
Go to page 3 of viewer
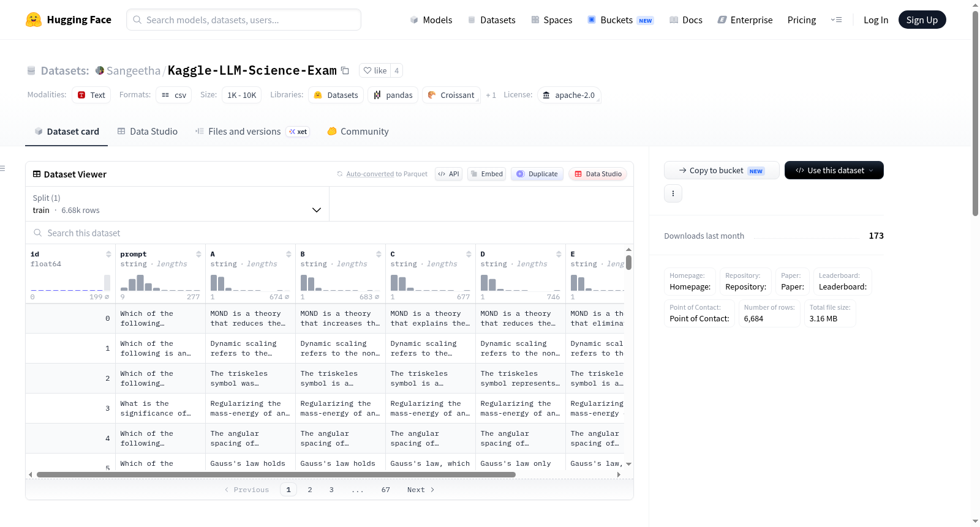click(331, 490)
